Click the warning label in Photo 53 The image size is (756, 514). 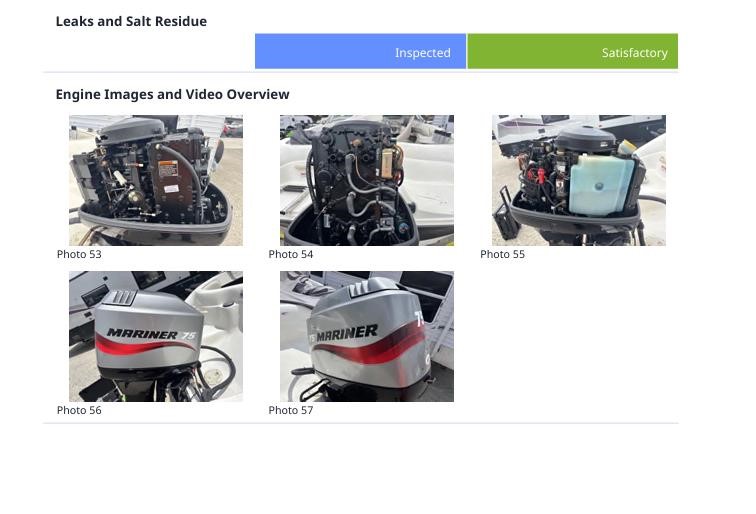[168, 169]
